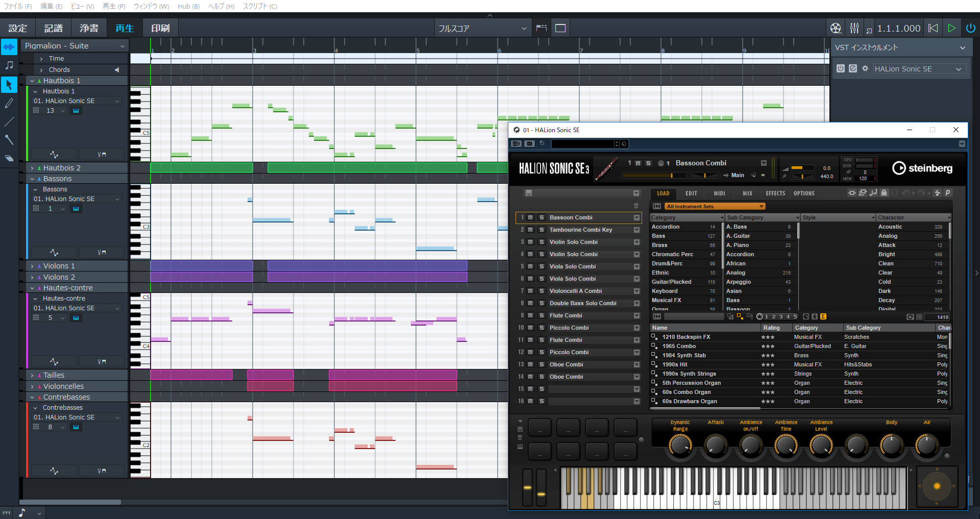The height and width of the screenshot is (519, 980).
Task: Open the フルスコア layout dropdown
Action: (482, 29)
